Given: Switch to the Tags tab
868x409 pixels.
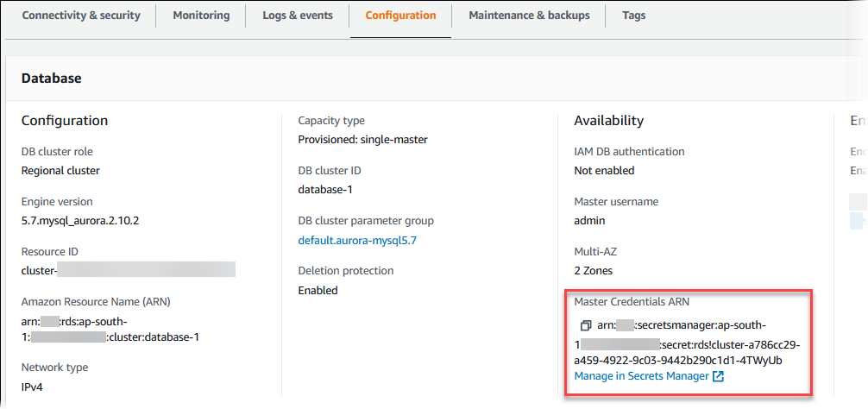Looking at the screenshot, I should pyautogui.click(x=633, y=16).
